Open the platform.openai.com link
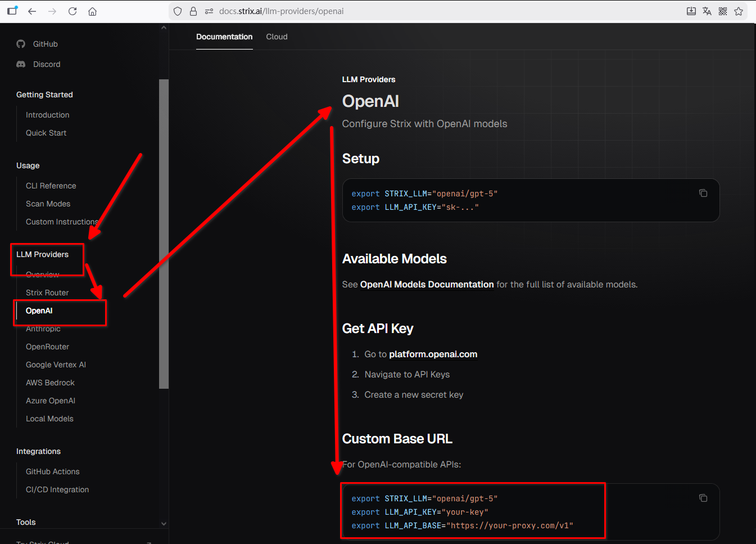The height and width of the screenshot is (544, 756). [x=433, y=354]
